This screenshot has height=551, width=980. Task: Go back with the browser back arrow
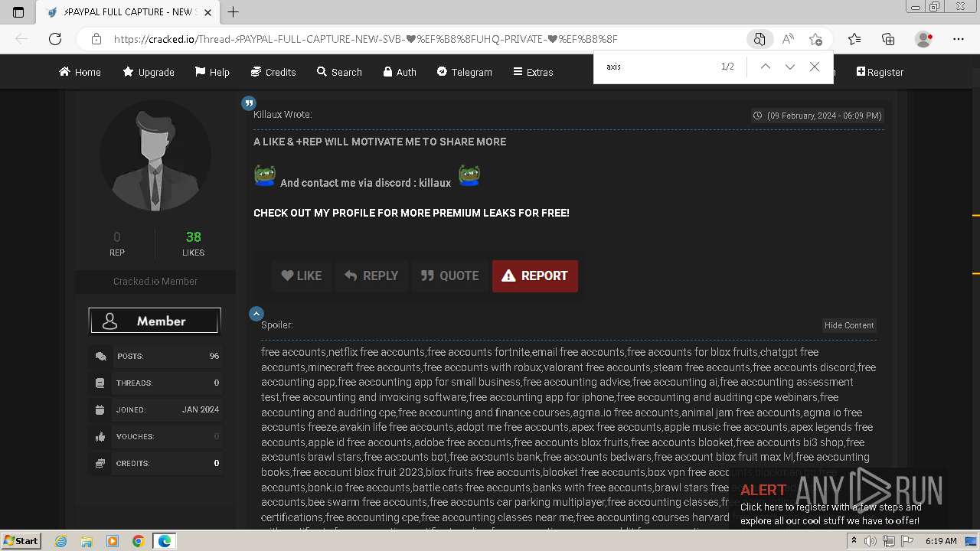point(21,39)
